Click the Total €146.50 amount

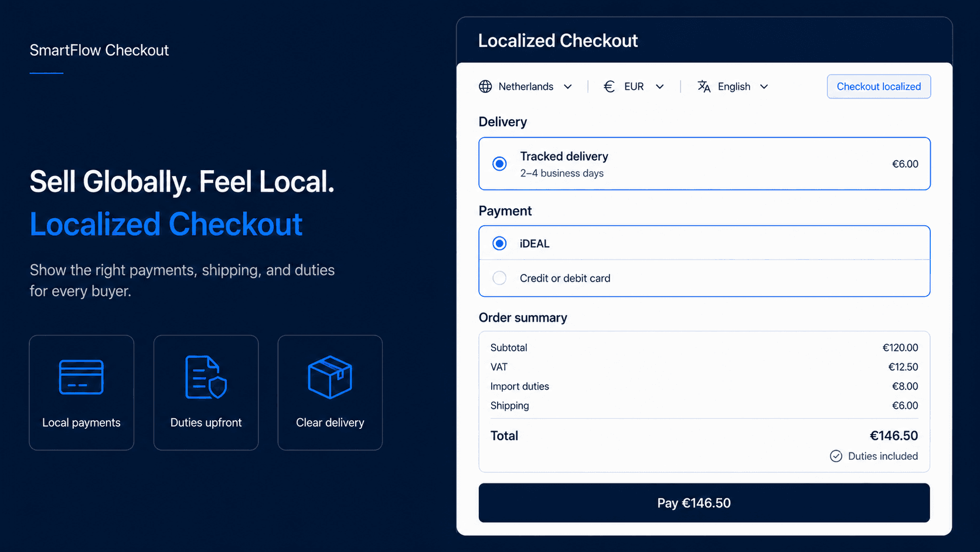tap(894, 436)
